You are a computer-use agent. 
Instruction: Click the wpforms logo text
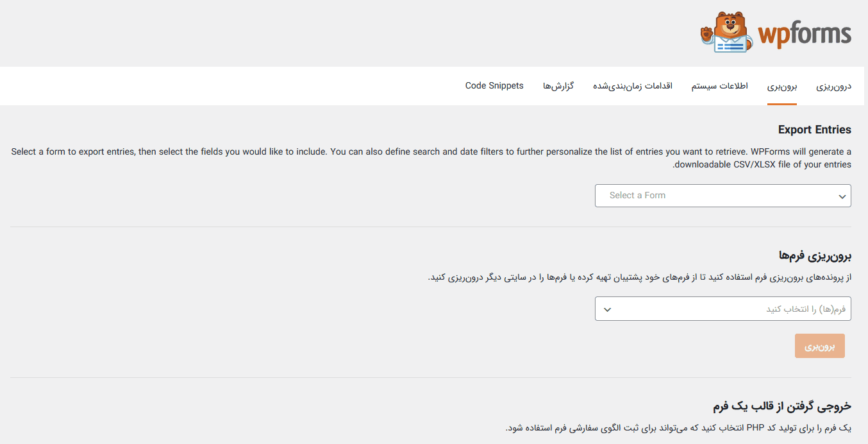[805, 35]
